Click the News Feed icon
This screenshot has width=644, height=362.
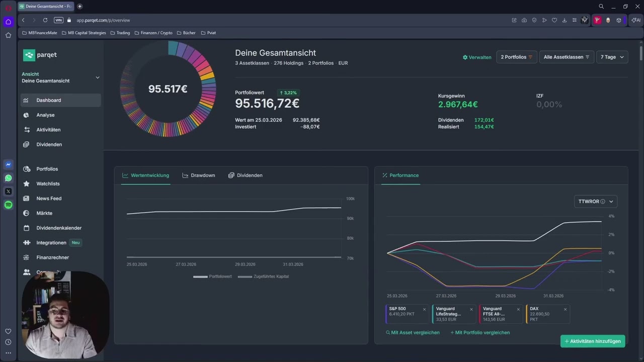(26, 199)
